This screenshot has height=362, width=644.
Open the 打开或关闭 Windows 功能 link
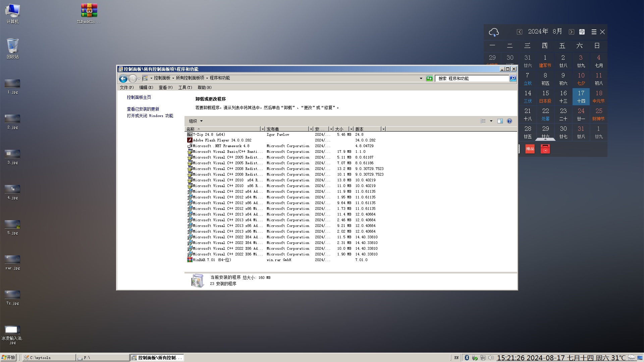pyautogui.click(x=150, y=116)
